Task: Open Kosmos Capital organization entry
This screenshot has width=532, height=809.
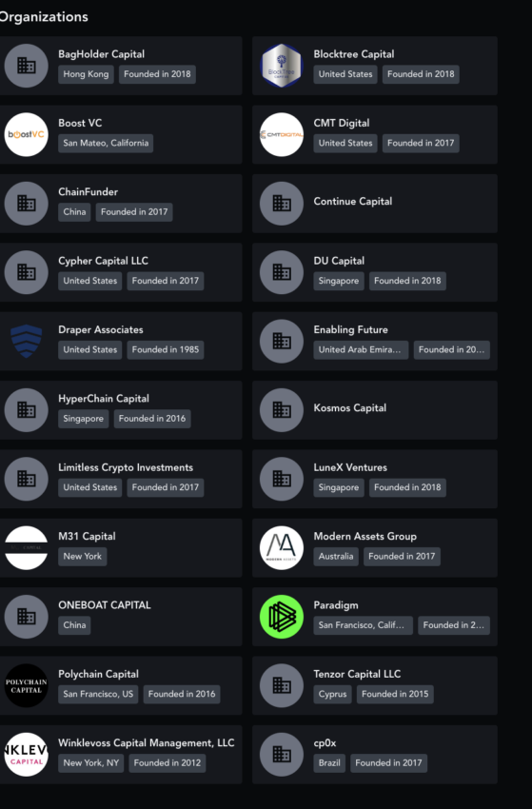Action: pyautogui.click(x=375, y=410)
